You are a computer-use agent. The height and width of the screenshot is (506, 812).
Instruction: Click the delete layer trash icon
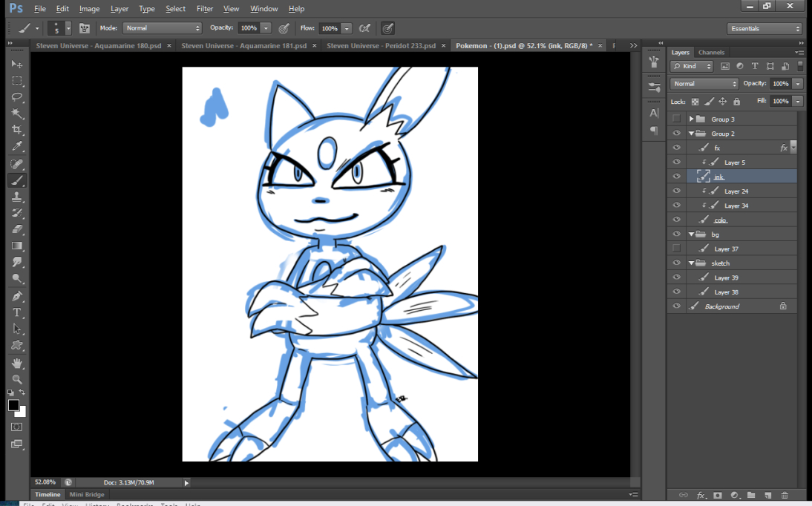click(x=785, y=495)
